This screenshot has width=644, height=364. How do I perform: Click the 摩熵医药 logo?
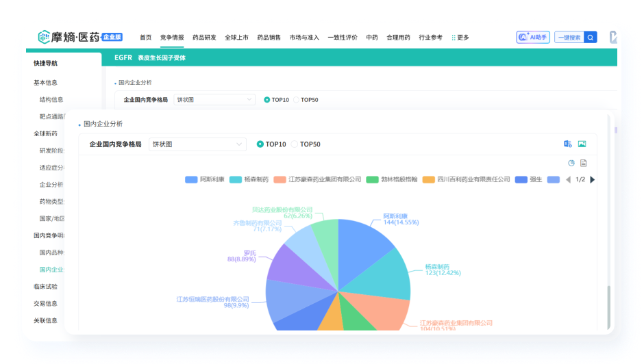tap(69, 37)
